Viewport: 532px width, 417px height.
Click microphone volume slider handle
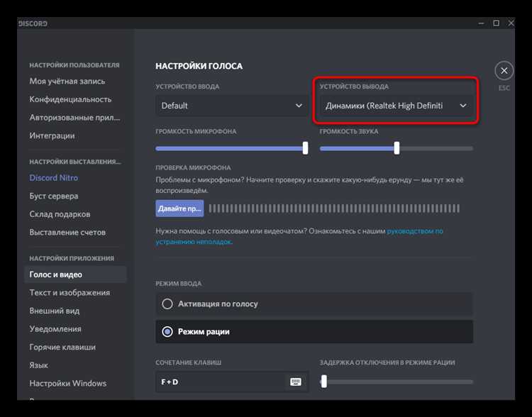click(x=305, y=148)
